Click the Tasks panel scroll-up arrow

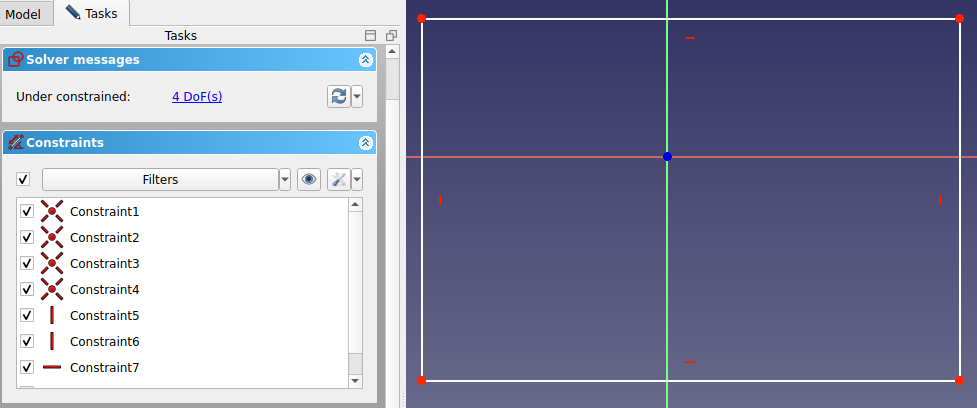coord(391,51)
